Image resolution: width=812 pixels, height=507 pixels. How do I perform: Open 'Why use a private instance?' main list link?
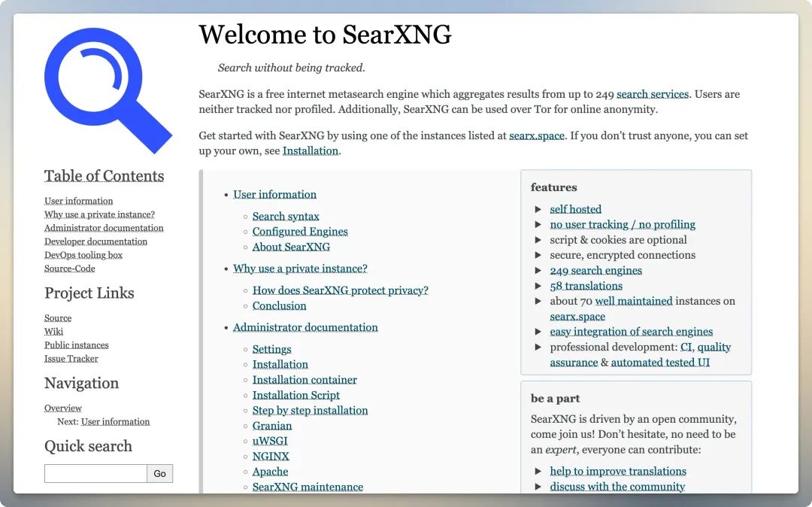pos(300,269)
